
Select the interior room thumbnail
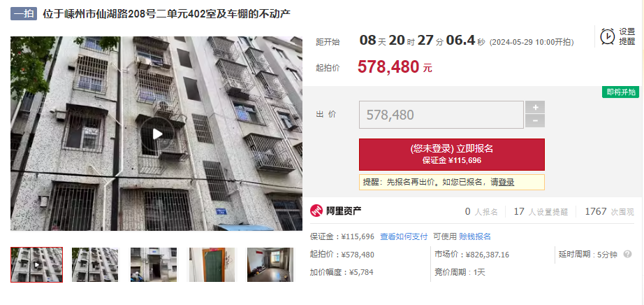pyautogui.click(x=270, y=264)
